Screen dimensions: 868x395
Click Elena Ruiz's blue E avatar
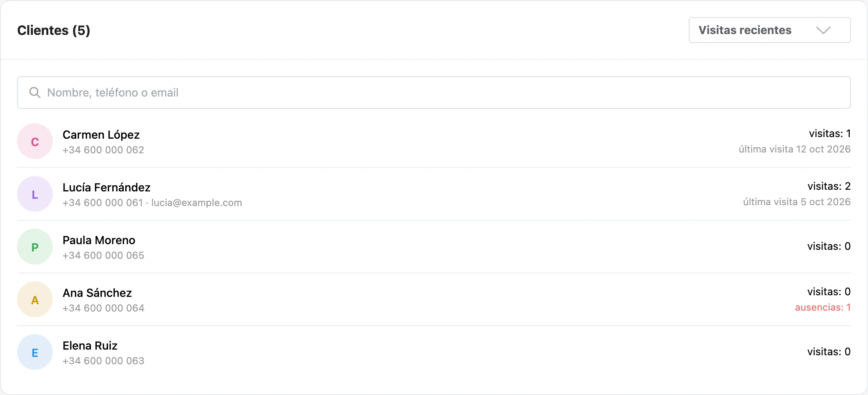click(x=35, y=352)
